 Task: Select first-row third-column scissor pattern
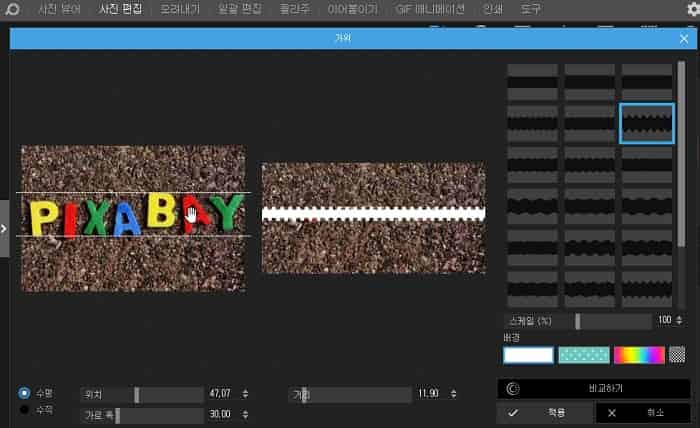[647, 82]
